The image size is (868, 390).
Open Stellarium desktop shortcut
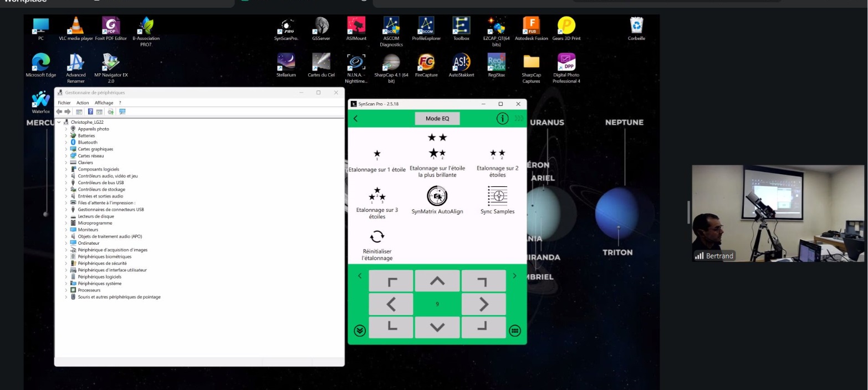[286, 62]
